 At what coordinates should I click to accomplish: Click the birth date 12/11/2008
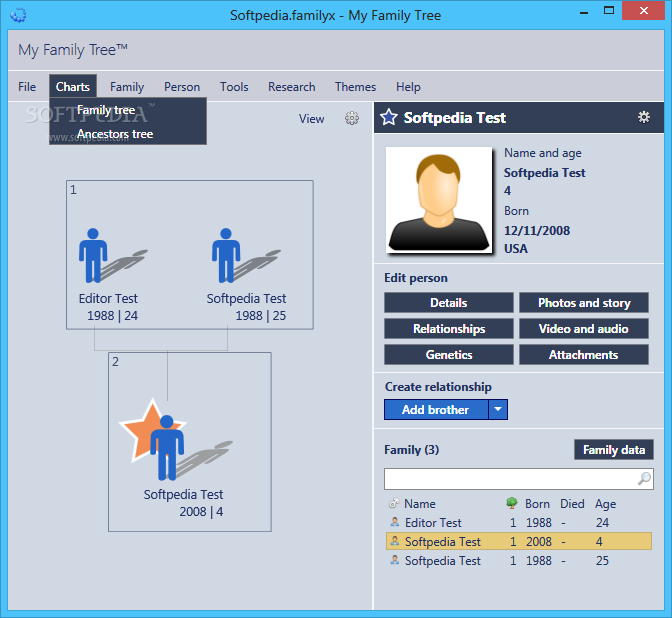(x=537, y=231)
